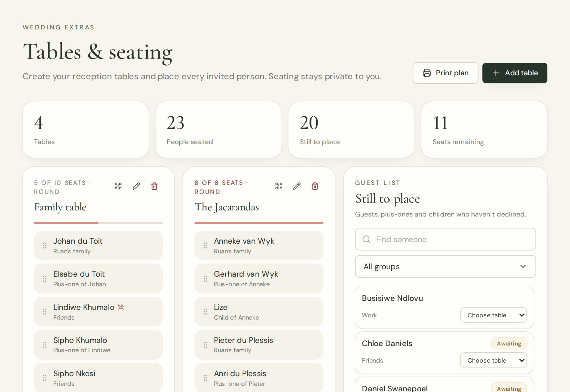Click the Still to place stat card
570x392 pixels.
coord(351,130)
